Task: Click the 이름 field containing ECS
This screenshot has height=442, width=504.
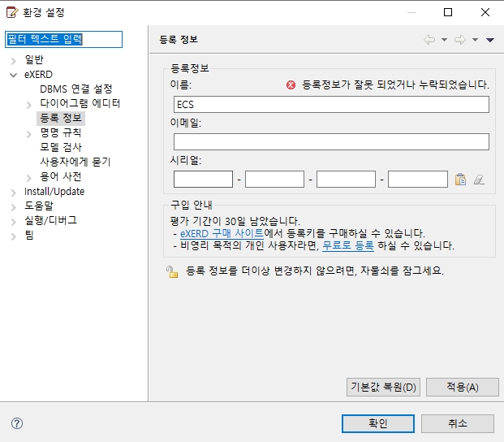Action: coord(331,104)
